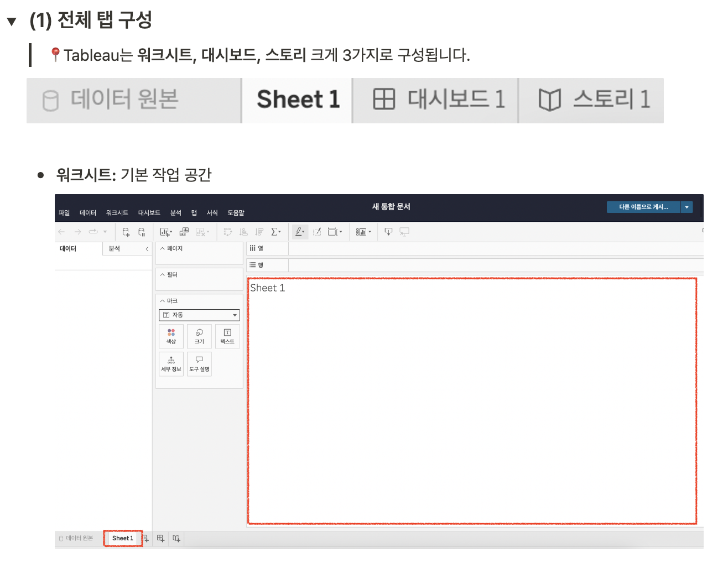Open dropdown arrow next to replay icon
This screenshot has width=728, height=573.
pos(105,232)
